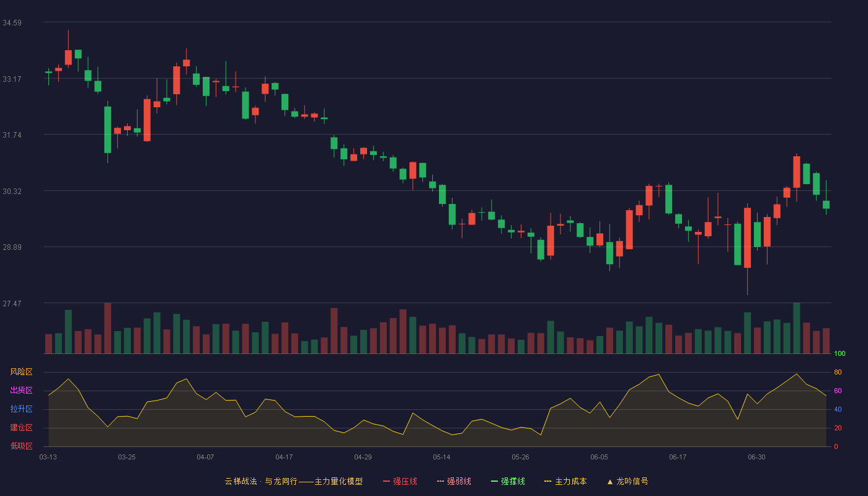Click the 40 indicator scale value

point(838,409)
